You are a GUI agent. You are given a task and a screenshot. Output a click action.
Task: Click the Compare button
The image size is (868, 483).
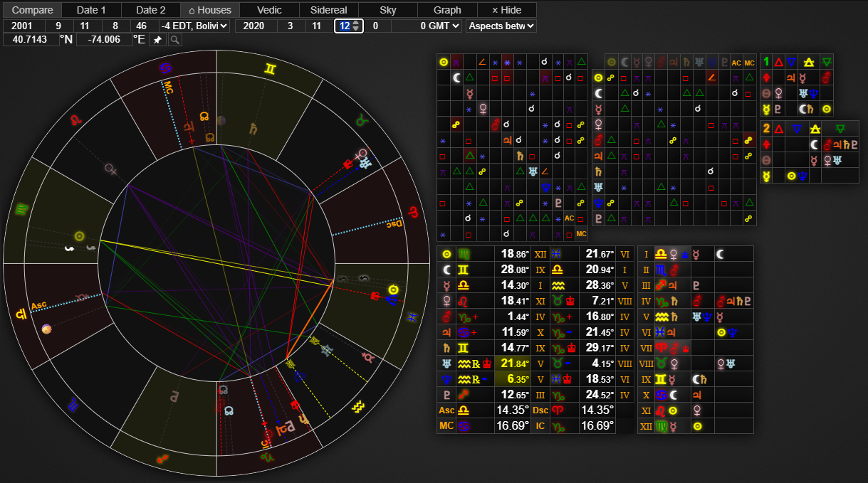tap(32, 10)
